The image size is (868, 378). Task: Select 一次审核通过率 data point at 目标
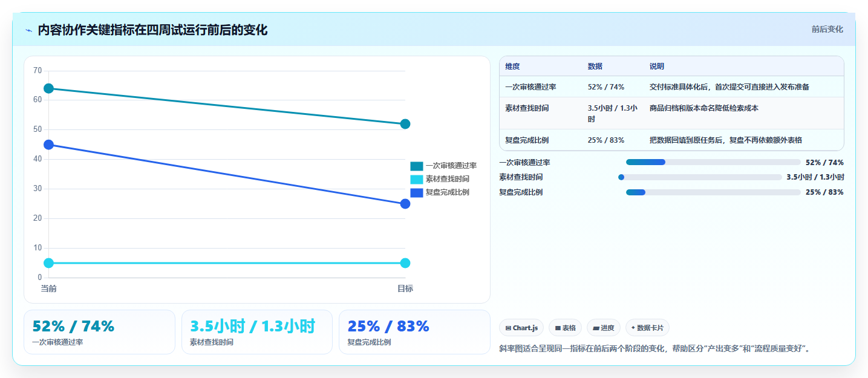(405, 124)
